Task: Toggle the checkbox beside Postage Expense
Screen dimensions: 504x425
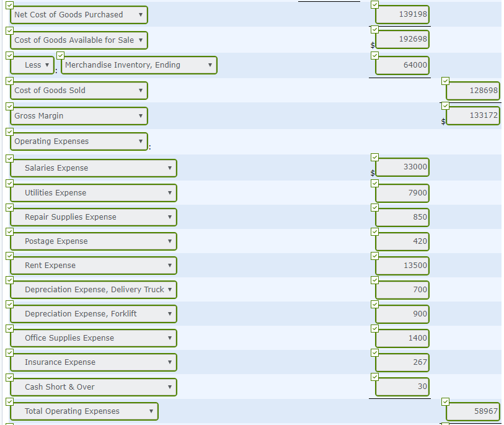Action: point(9,231)
